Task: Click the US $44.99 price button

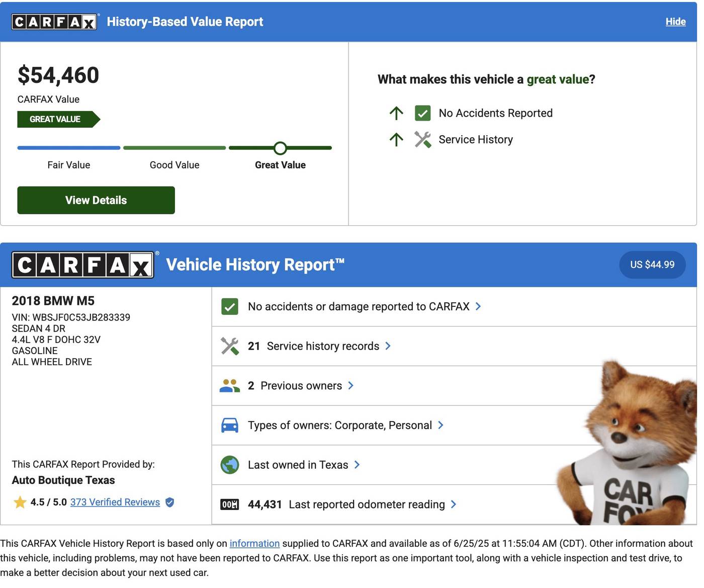Action: tap(652, 265)
